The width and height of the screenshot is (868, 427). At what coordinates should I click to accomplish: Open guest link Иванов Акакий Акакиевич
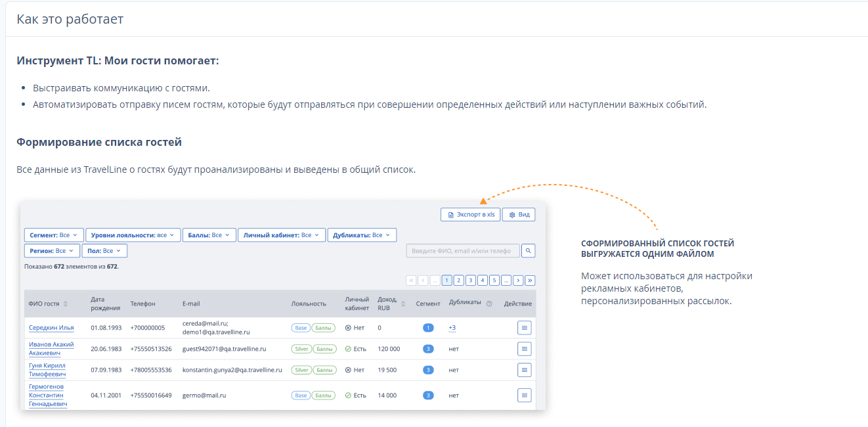pyautogui.click(x=51, y=349)
